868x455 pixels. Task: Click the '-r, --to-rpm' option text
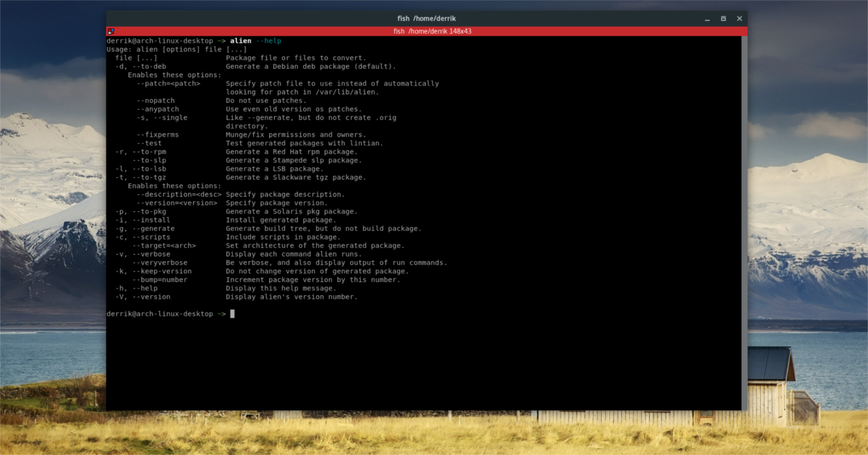140,152
